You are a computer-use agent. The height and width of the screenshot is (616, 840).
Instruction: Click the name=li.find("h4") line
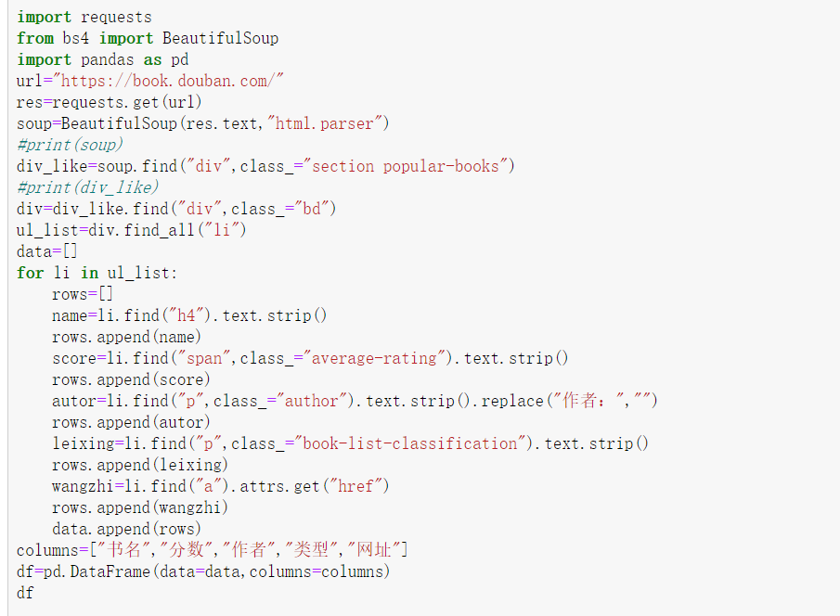pyautogui.click(x=189, y=315)
